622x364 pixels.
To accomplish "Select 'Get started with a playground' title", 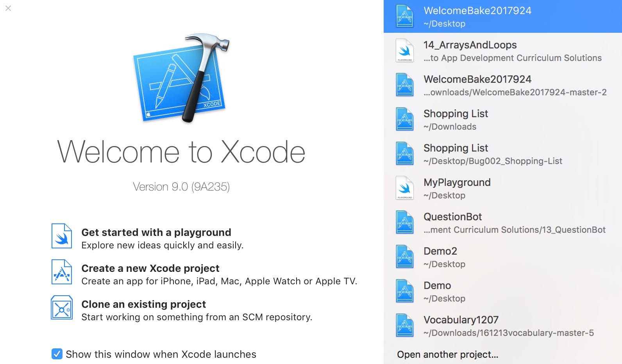I will 156,232.
